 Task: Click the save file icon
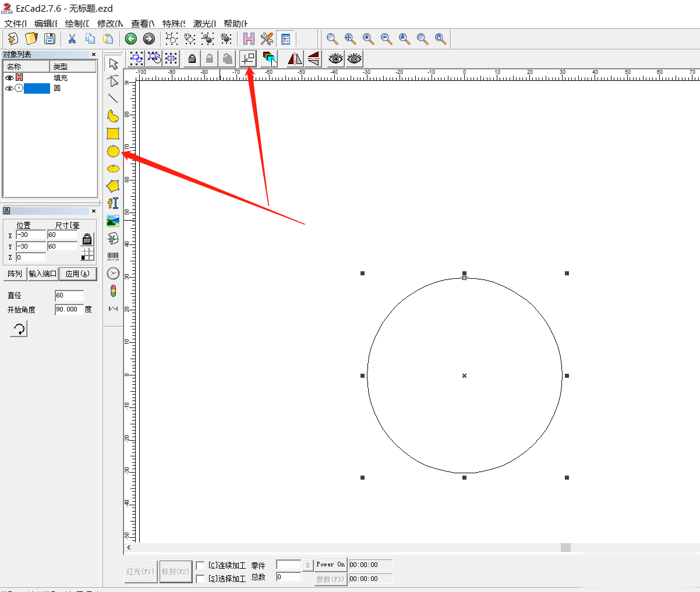pyautogui.click(x=50, y=39)
